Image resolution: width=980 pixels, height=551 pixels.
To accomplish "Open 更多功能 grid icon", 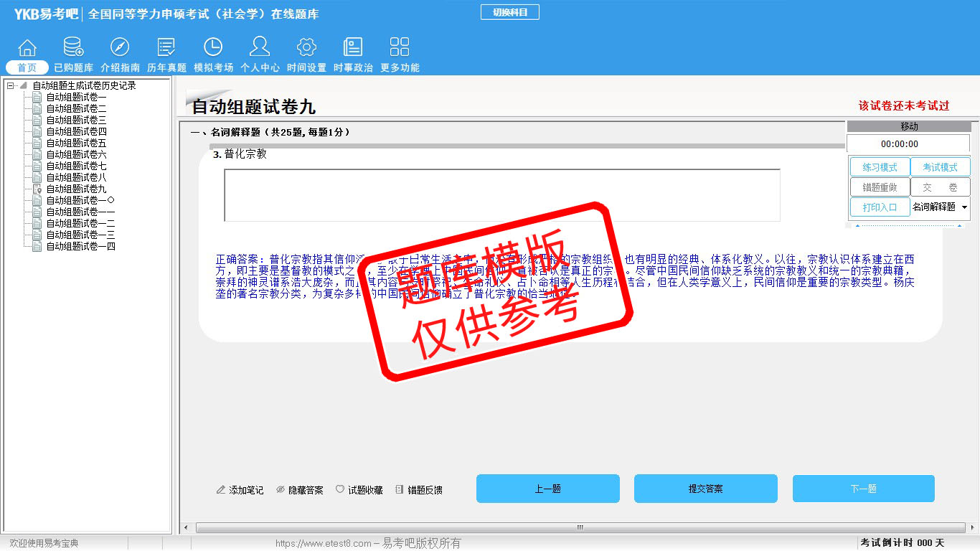I will [400, 48].
